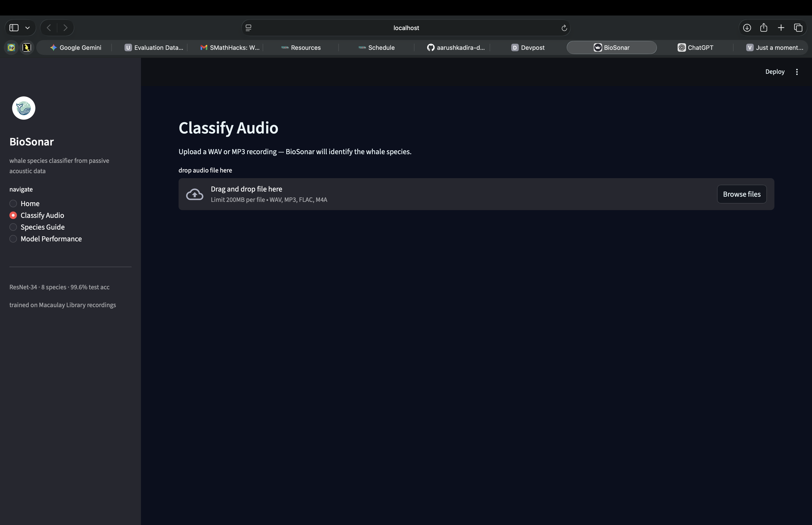Select the Model Performance radio option
Screen dimensions: 812x525
pyautogui.click(x=13, y=239)
